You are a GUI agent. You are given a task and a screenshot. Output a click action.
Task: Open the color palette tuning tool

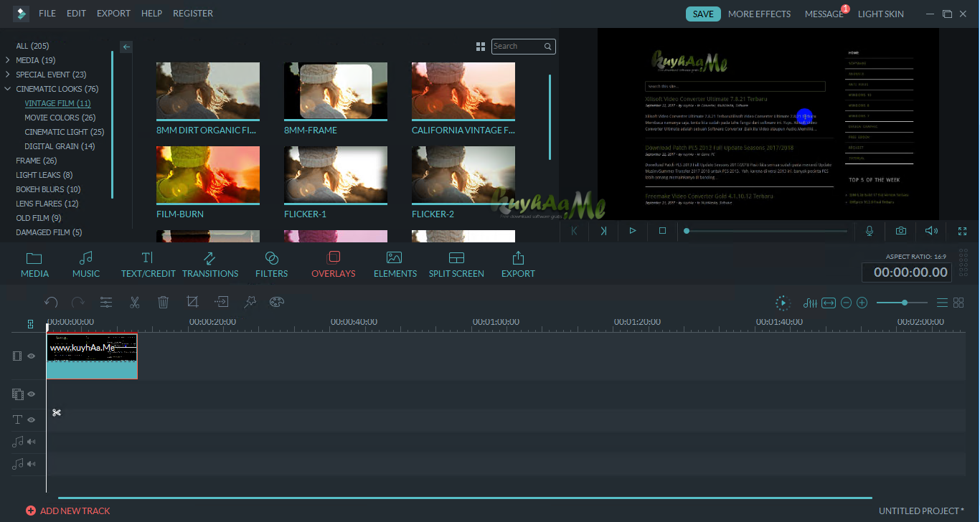[x=278, y=303]
